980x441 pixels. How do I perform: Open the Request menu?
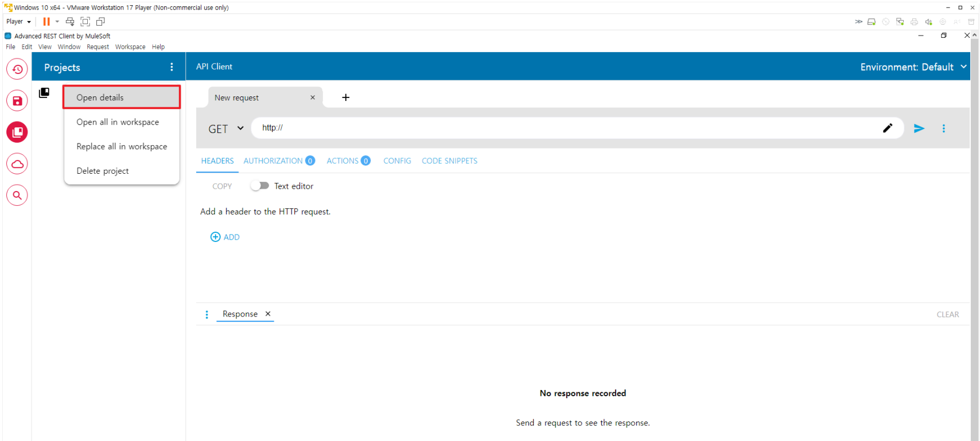(98, 47)
